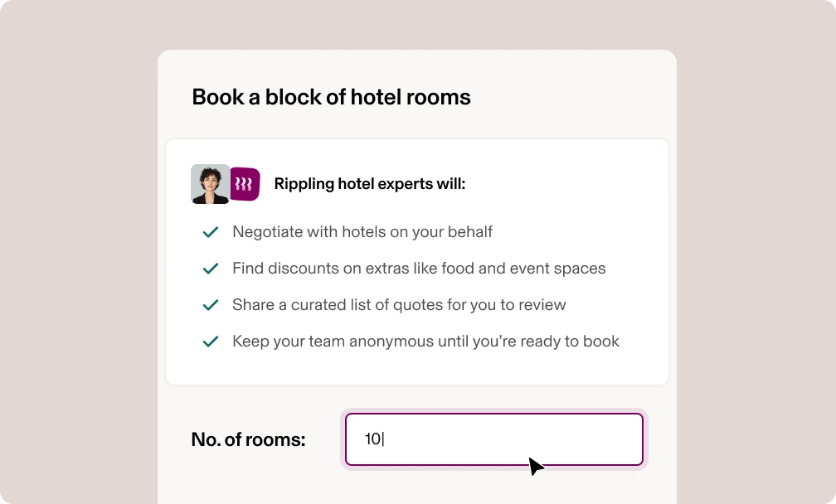Click "Share a curated list of quotes" text
836x504 pixels.
click(x=400, y=305)
